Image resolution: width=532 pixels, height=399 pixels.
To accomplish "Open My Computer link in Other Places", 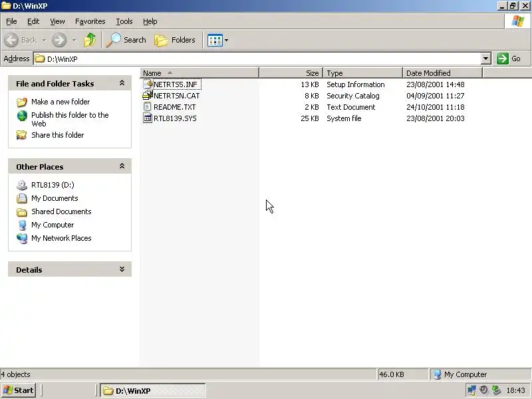I will click(53, 225).
